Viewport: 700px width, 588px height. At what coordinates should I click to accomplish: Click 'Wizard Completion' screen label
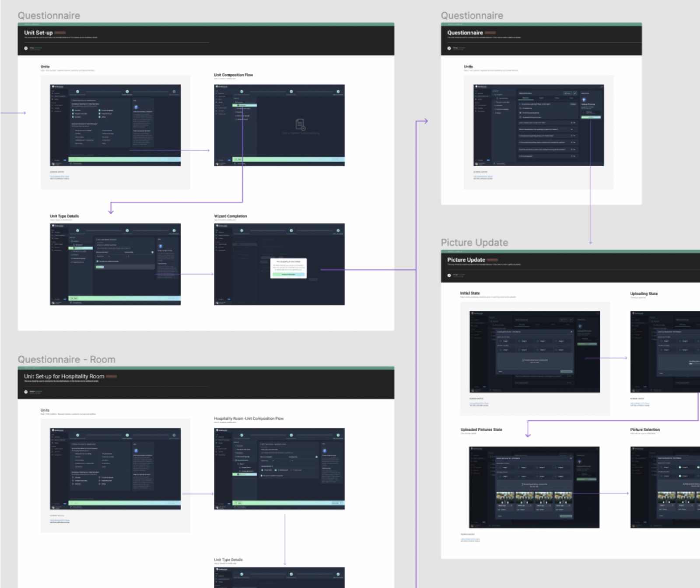[x=231, y=216]
